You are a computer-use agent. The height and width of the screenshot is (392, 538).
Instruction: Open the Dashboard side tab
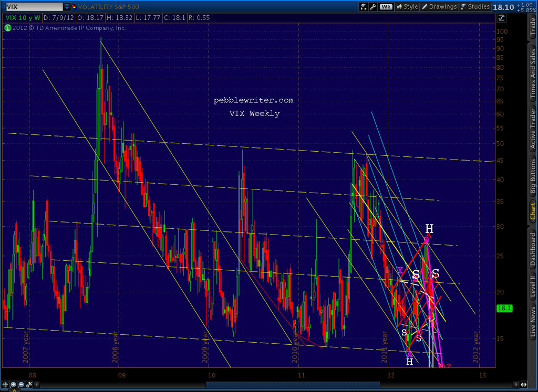(533, 249)
